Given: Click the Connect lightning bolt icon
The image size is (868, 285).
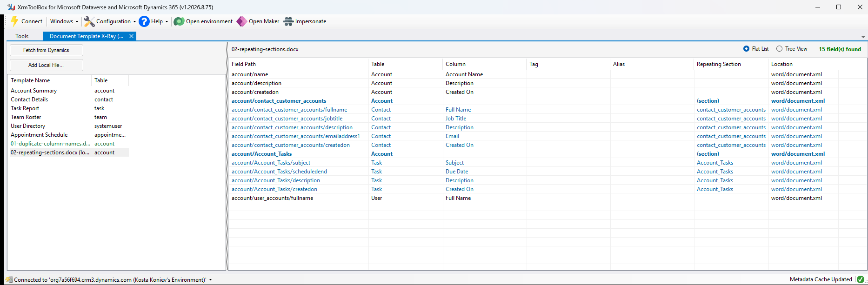Looking at the screenshot, I should pyautogui.click(x=14, y=21).
